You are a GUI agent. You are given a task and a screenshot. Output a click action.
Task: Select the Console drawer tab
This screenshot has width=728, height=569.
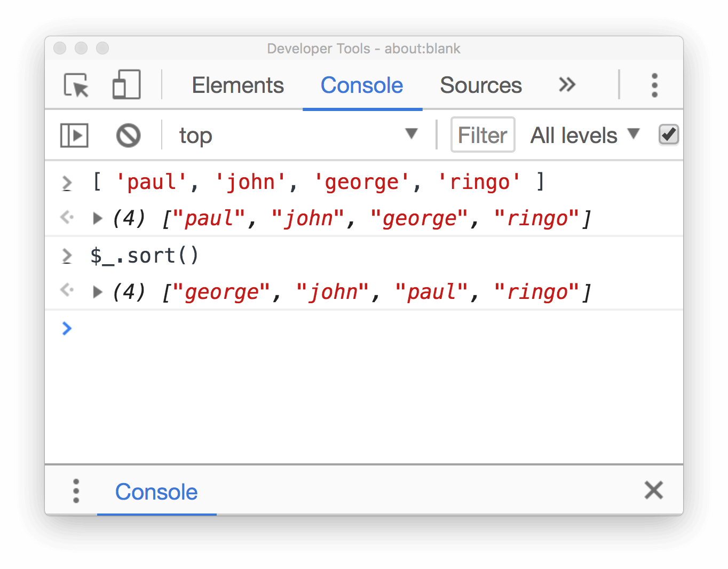point(156,492)
